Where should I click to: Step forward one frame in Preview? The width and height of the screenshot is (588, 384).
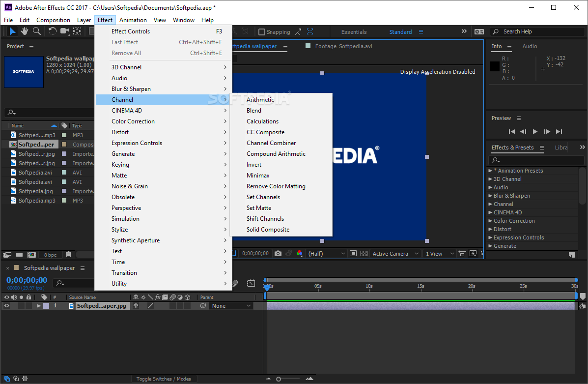point(547,132)
